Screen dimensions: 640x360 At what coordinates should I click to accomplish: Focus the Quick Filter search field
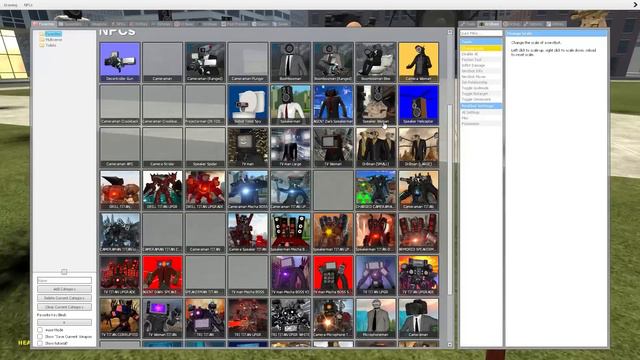[481, 33]
